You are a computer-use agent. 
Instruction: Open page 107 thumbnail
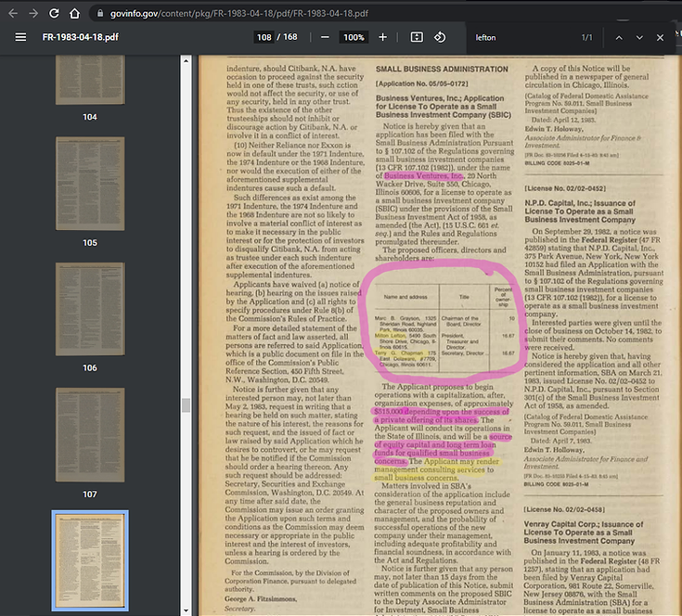tap(90, 435)
